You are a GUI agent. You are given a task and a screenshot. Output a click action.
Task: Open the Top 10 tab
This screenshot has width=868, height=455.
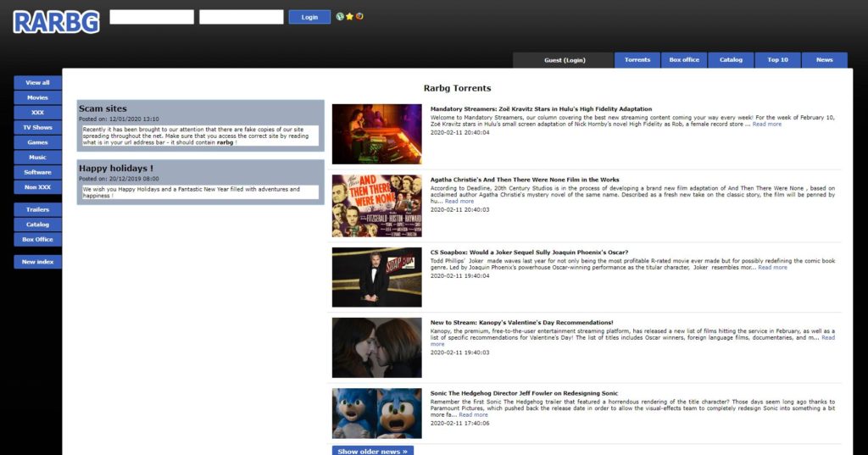pyautogui.click(x=777, y=60)
